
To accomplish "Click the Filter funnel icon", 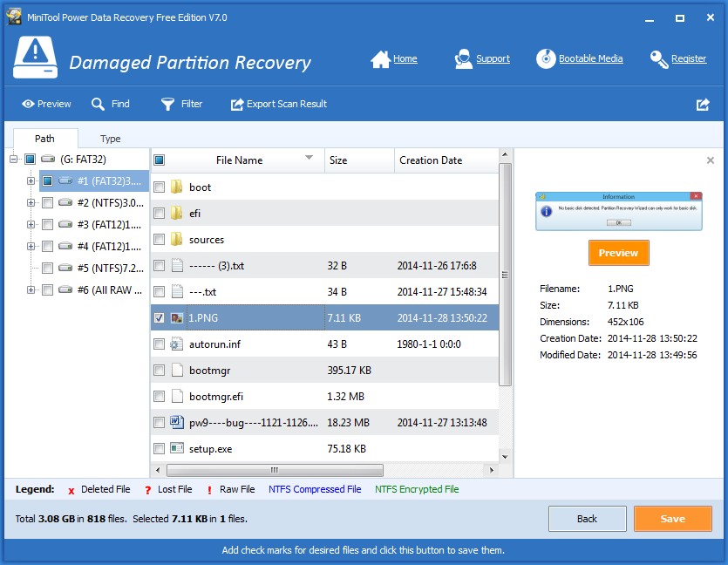I will 167,104.
